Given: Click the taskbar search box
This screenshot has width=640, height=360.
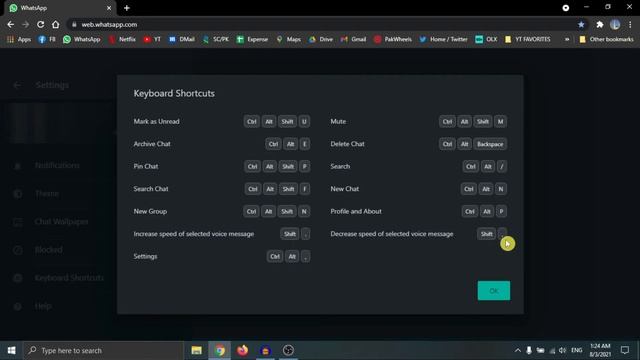Looking at the screenshot, I should (x=104, y=351).
